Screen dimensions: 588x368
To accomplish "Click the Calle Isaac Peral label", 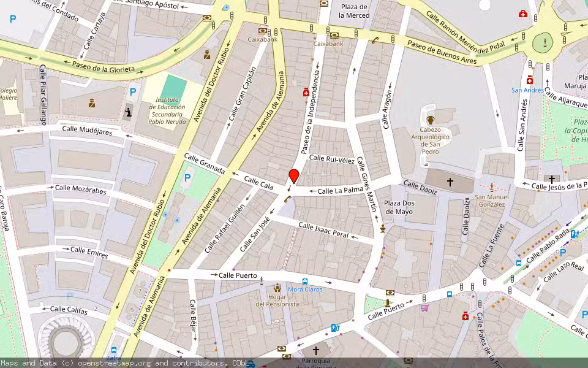I will click(323, 230).
